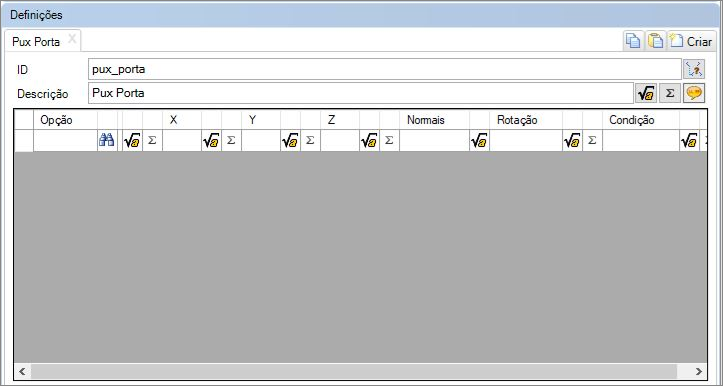Click the Descrição input field
723x386 pixels.
(361, 93)
